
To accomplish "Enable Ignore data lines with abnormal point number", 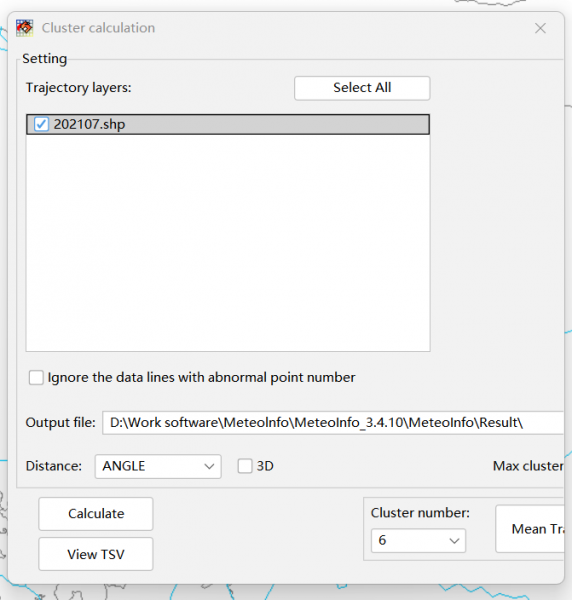I will click(x=36, y=377).
